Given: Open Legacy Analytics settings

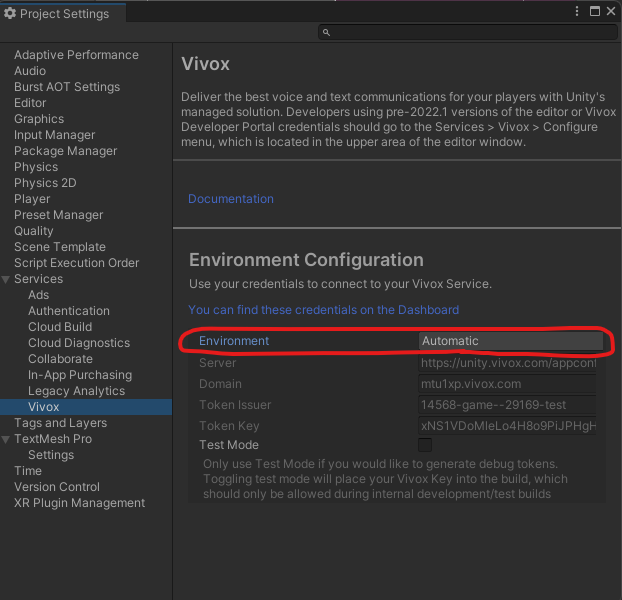Looking at the screenshot, I should [77, 391].
